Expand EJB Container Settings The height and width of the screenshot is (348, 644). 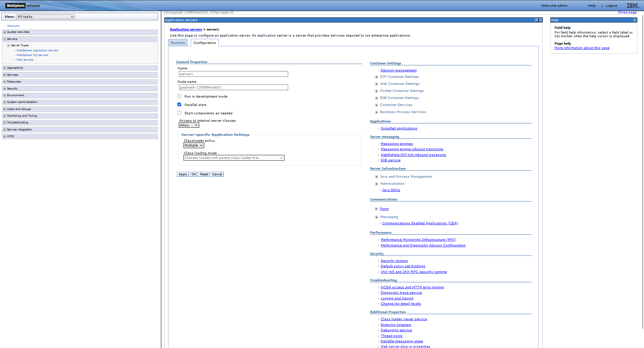(376, 98)
